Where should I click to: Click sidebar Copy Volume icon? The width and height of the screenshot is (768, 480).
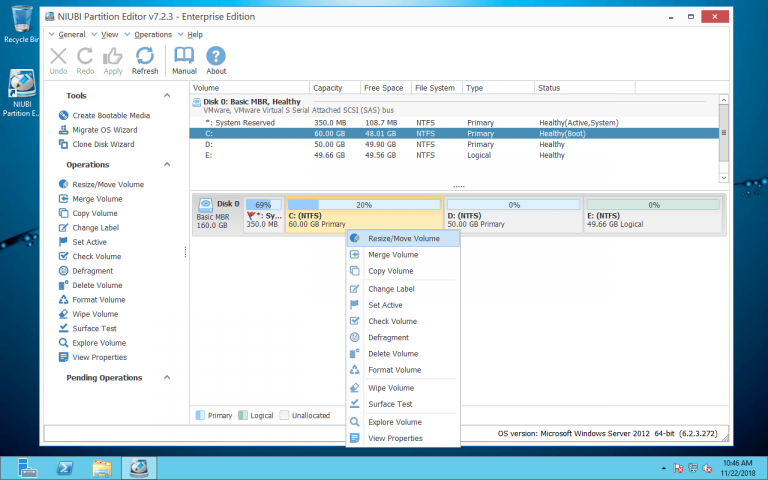(63, 213)
